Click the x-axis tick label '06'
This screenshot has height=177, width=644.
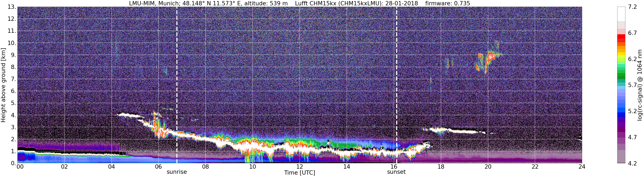pos(158,167)
